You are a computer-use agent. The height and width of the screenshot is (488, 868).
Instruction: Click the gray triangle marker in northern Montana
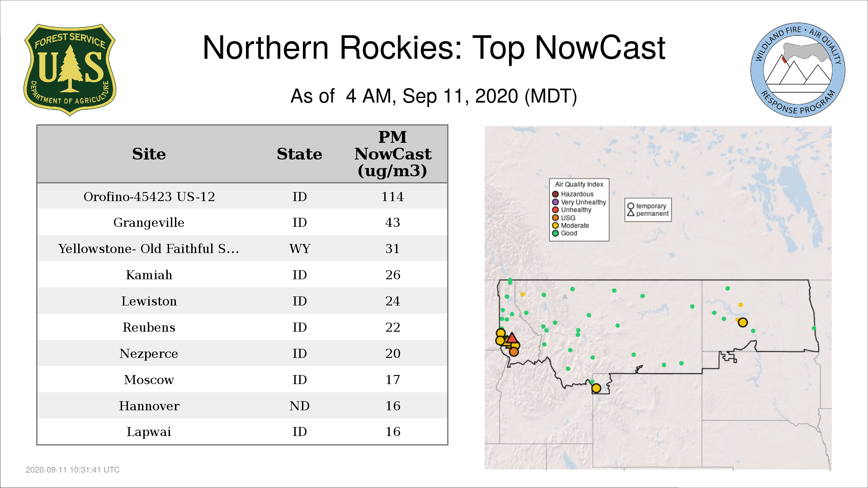pos(565,297)
